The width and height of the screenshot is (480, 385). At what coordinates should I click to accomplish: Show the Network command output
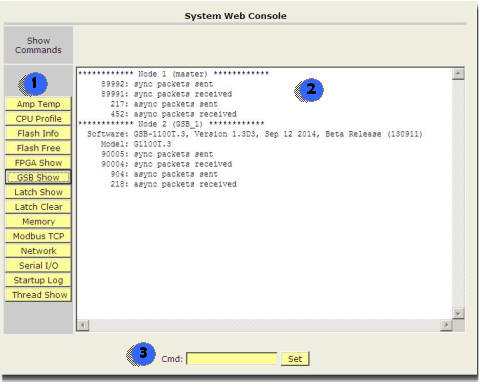point(38,251)
